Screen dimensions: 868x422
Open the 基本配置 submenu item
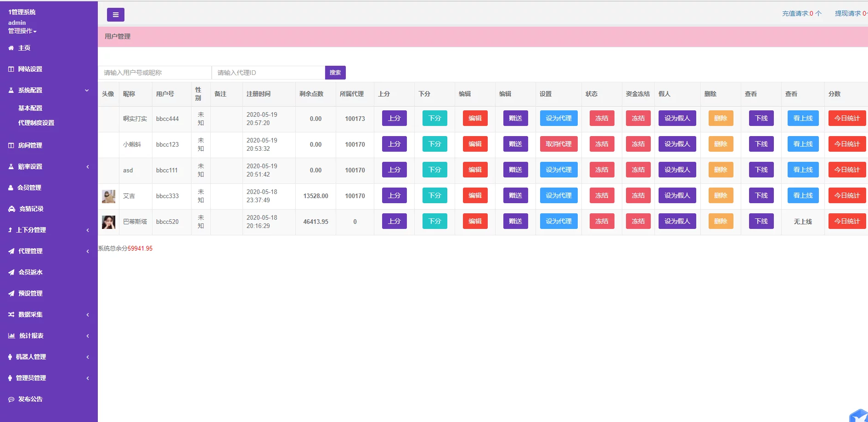[x=30, y=108]
